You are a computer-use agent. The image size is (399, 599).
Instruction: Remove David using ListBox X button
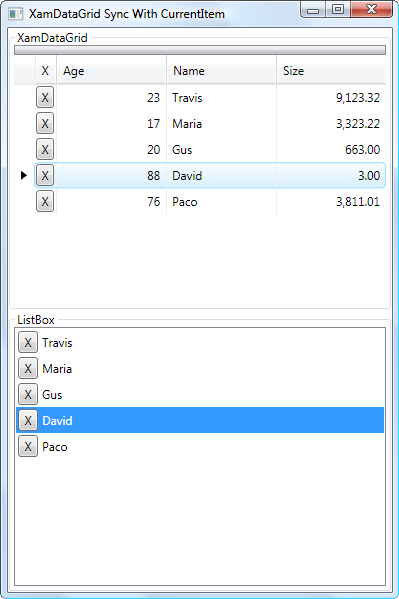[x=28, y=420]
